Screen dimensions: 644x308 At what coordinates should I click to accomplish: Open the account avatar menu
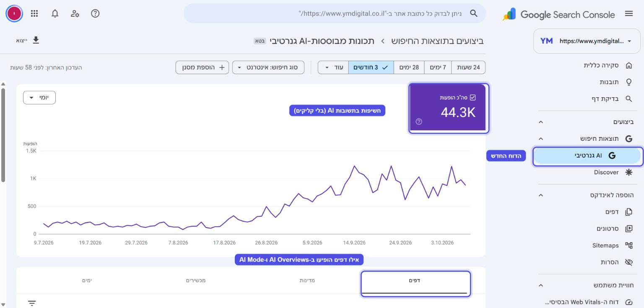click(x=14, y=14)
